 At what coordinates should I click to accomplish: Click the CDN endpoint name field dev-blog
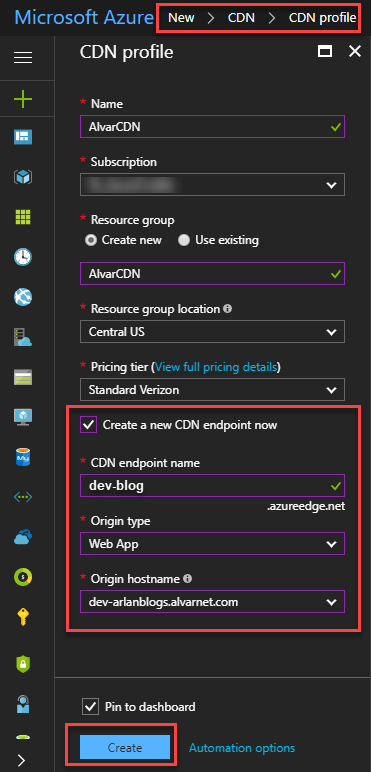coord(212,486)
